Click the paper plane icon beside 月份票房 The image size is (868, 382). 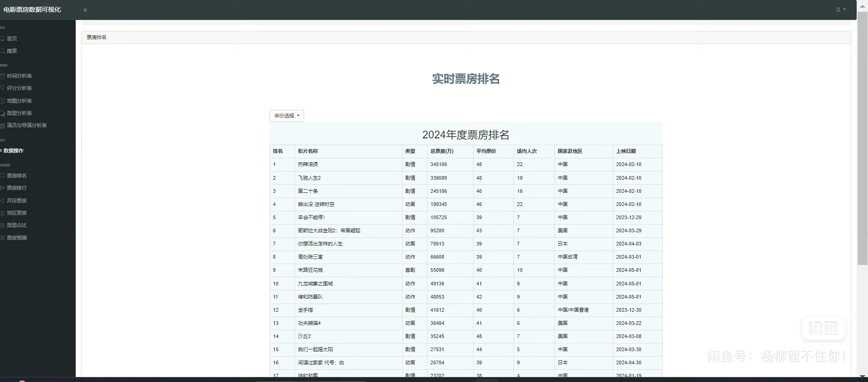click(x=2, y=201)
